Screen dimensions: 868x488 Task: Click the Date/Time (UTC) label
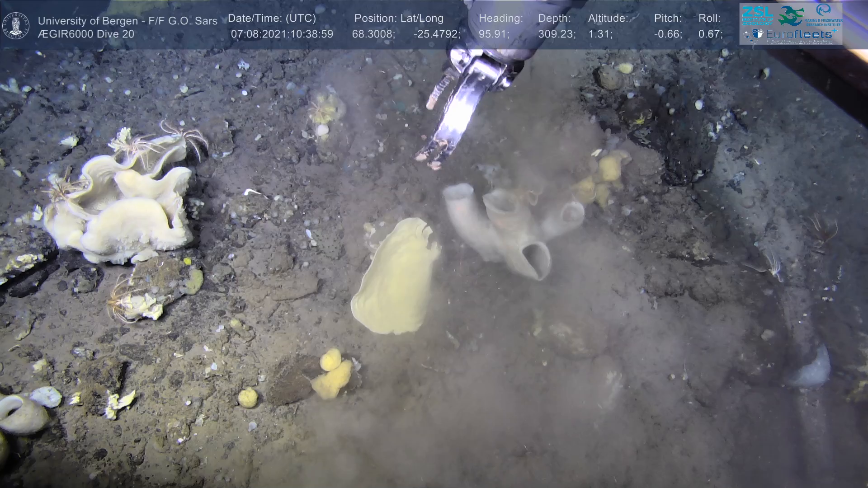[x=272, y=19]
